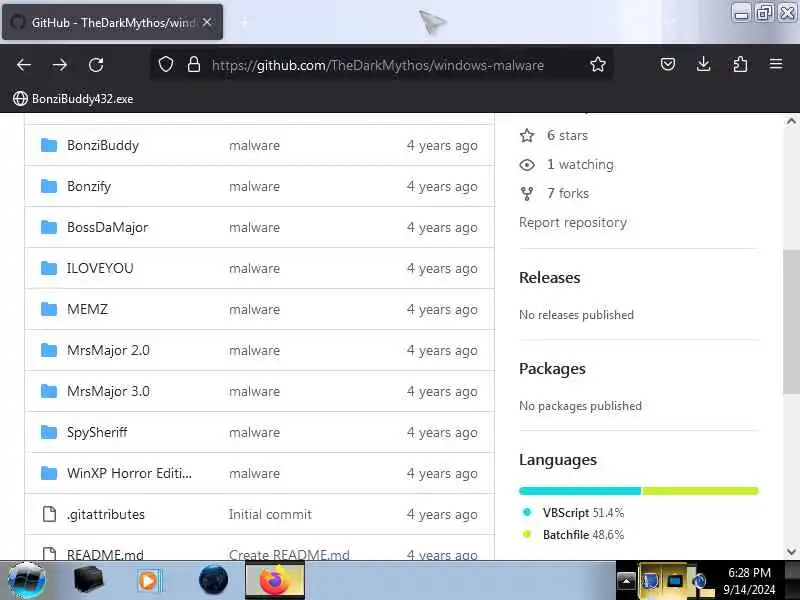
Task: Open the extensions puzzle icon
Action: [x=740, y=64]
